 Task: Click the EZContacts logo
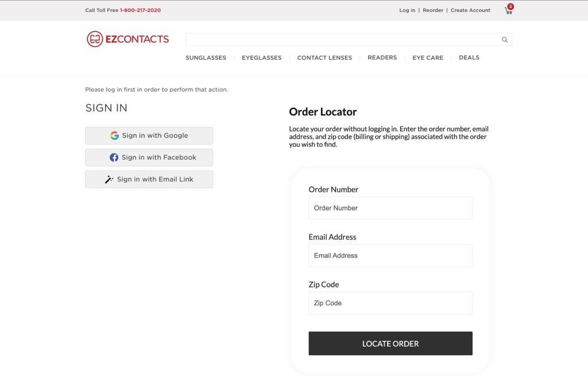click(127, 38)
